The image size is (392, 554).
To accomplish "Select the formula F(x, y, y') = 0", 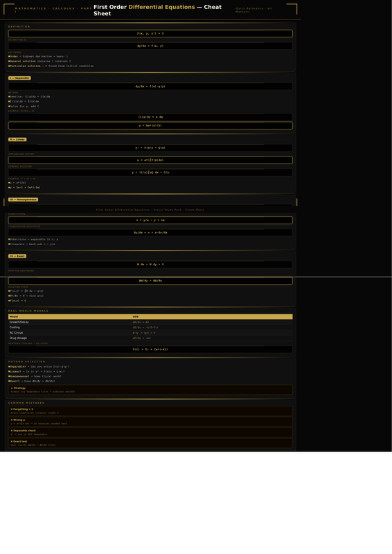I will [x=150, y=33].
